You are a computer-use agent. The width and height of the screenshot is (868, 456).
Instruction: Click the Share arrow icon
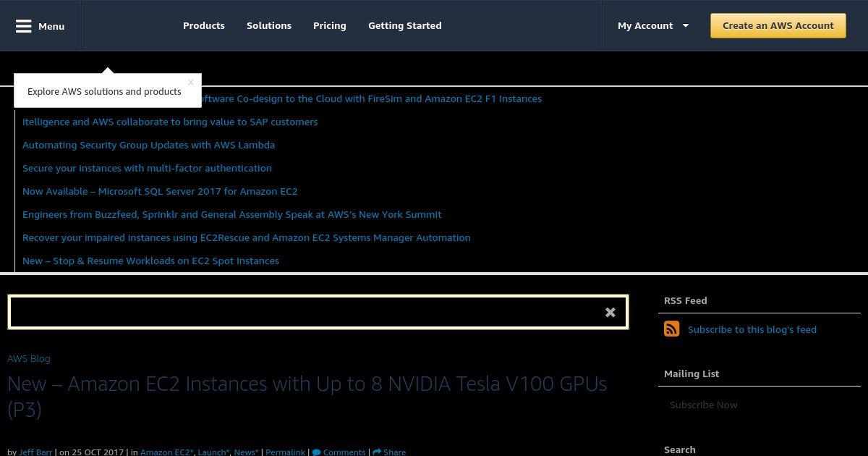tap(377, 452)
